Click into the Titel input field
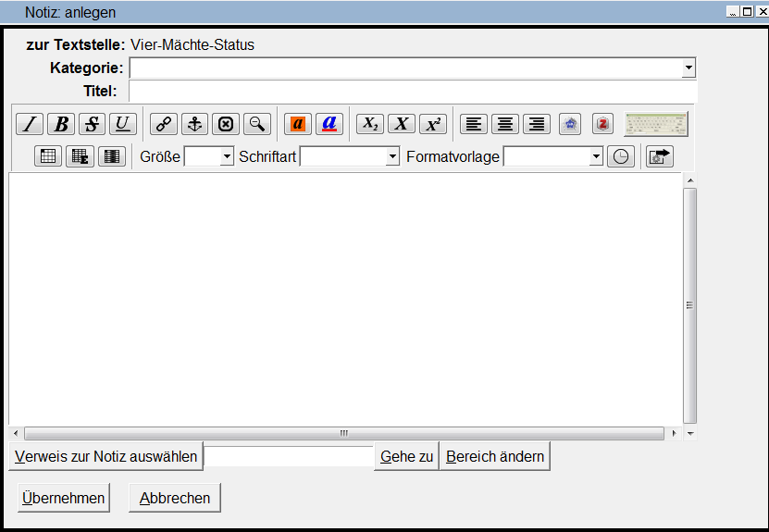Viewport: 769px width, 532px height. coord(413,92)
